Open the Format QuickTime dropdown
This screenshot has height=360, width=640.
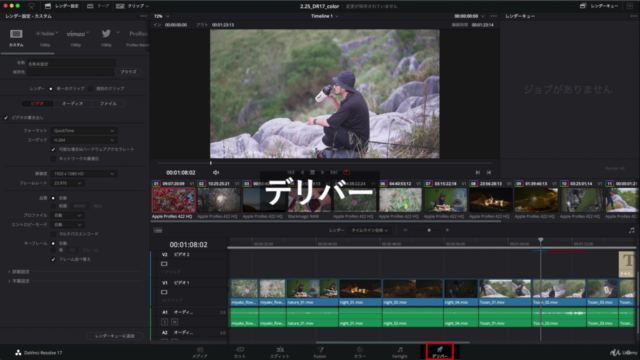(84, 131)
